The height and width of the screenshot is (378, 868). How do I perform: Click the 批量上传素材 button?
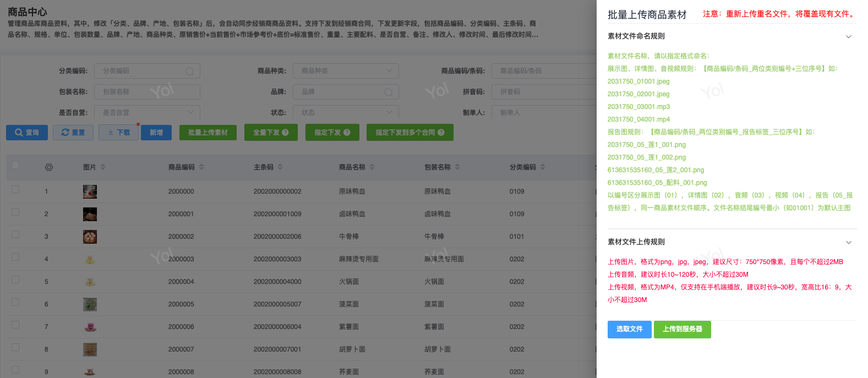coord(208,133)
